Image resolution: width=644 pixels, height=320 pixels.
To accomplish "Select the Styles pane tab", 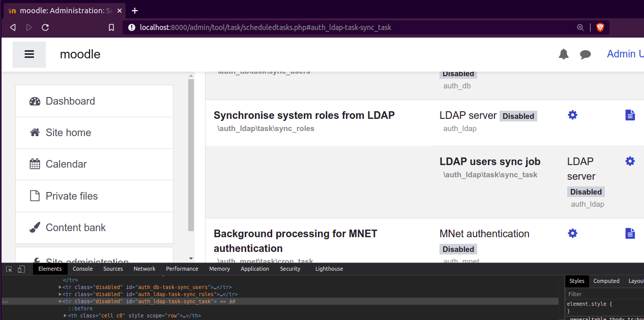I will [577, 281].
